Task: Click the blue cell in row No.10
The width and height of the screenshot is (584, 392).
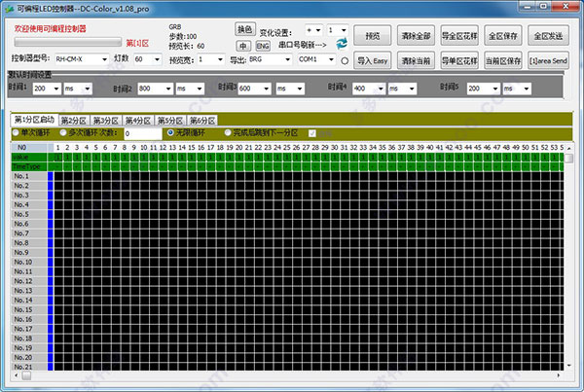Action: click(51, 262)
